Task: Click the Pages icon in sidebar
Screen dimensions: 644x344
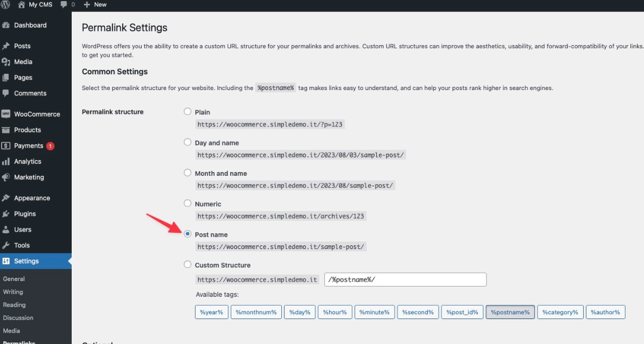Action: point(6,78)
